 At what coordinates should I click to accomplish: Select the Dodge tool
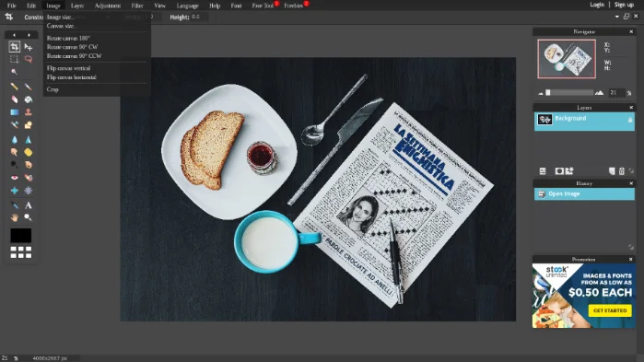pyautogui.click(x=15, y=165)
